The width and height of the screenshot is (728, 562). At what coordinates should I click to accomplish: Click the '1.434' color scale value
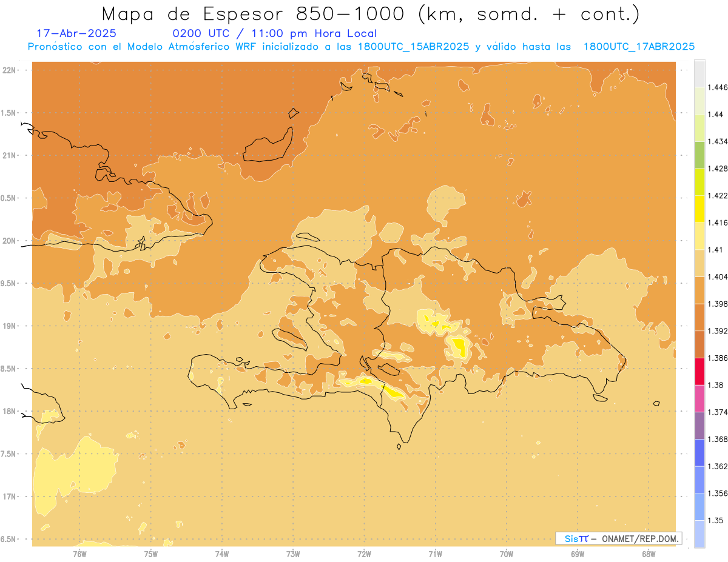(x=717, y=141)
